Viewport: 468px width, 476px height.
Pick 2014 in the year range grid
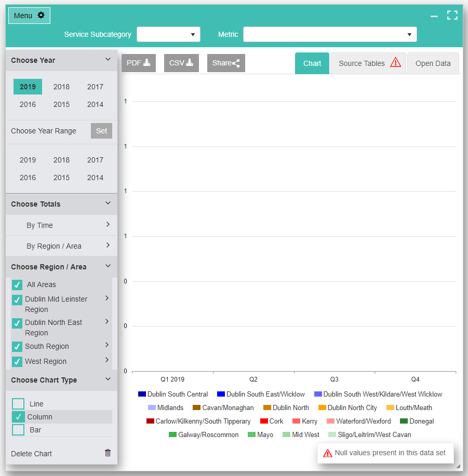coord(95,178)
